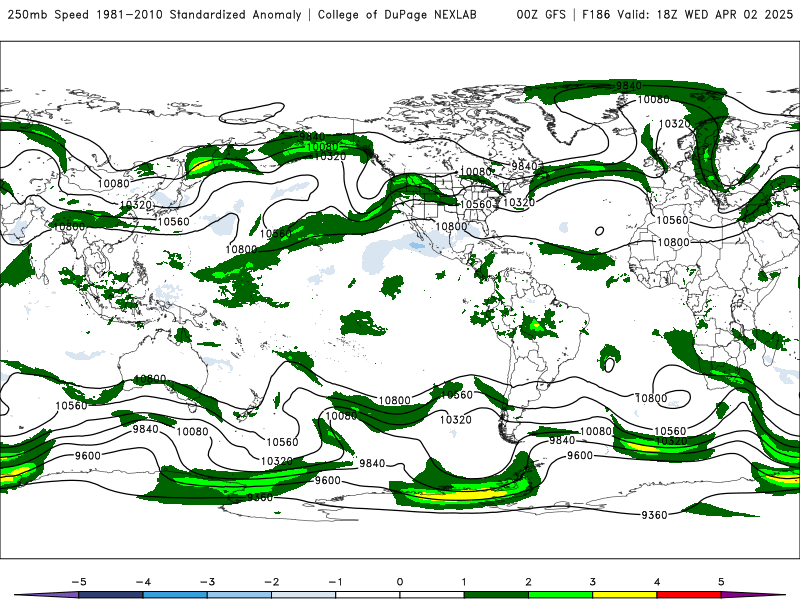
Task: Click the '-1' colorbar tick label
Action: 335,582
